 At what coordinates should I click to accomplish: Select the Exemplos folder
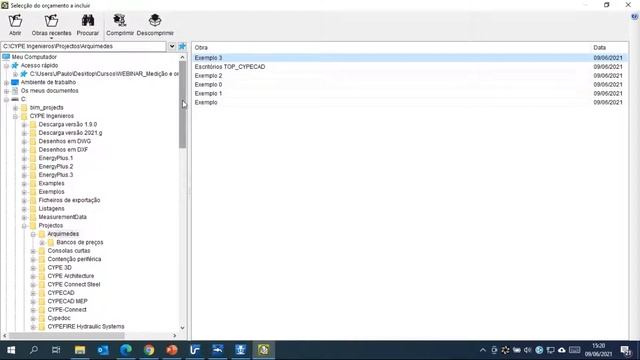point(51,192)
